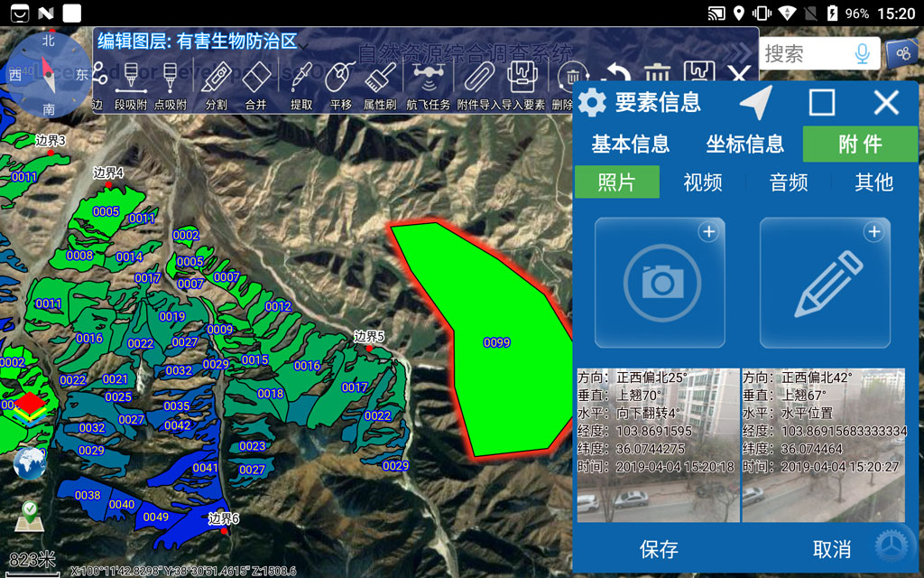Switch to the 基本信息 tab

pos(630,144)
